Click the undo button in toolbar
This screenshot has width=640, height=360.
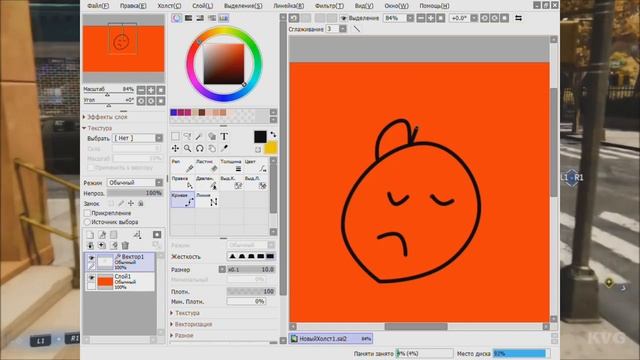click(x=294, y=18)
